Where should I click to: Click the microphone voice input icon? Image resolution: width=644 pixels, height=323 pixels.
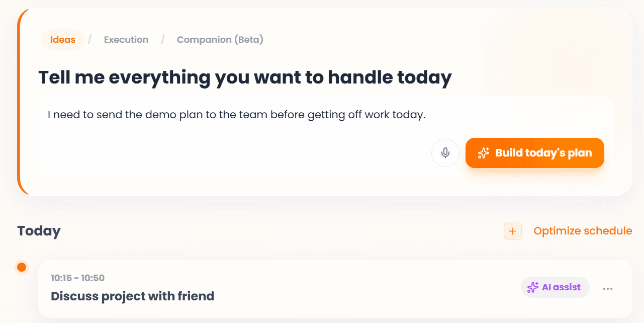(445, 153)
